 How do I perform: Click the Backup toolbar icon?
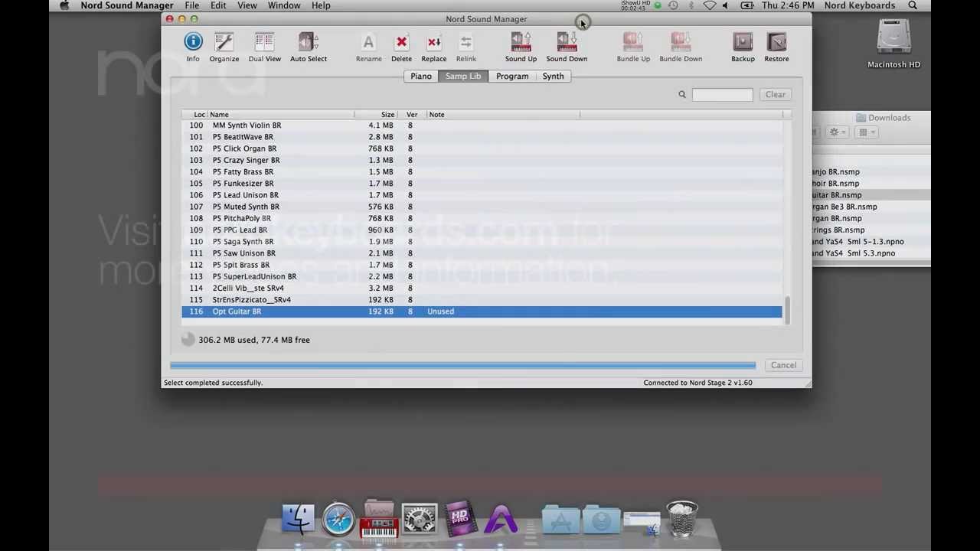click(x=743, y=47)
